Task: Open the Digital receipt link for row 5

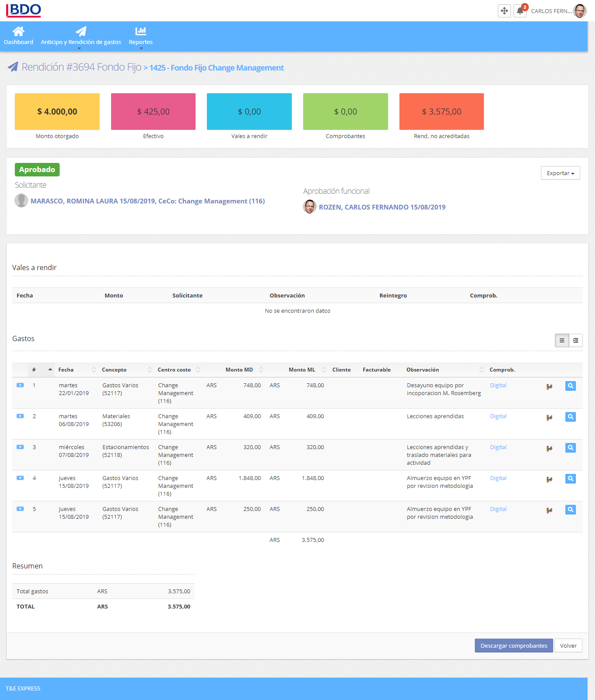Action: pyautogui.click(x=498, y=509)
